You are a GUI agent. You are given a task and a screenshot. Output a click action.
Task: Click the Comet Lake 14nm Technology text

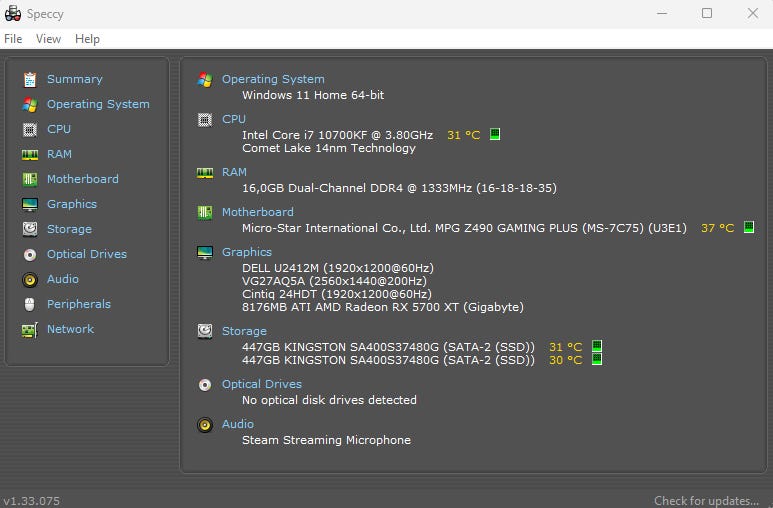(329, 148)
